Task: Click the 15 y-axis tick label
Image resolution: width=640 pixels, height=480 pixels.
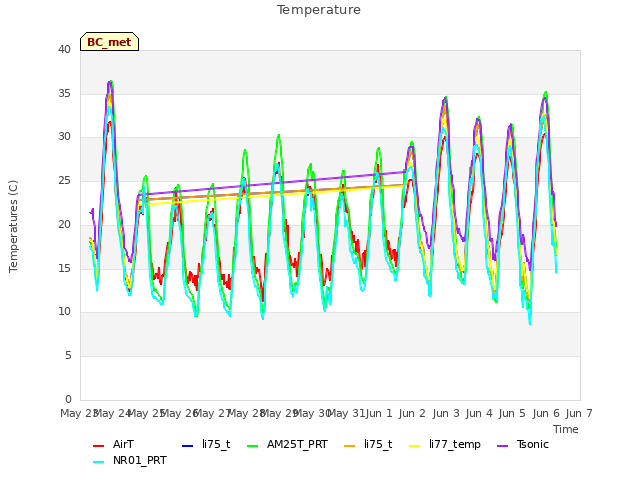Action: coord(64,268)
